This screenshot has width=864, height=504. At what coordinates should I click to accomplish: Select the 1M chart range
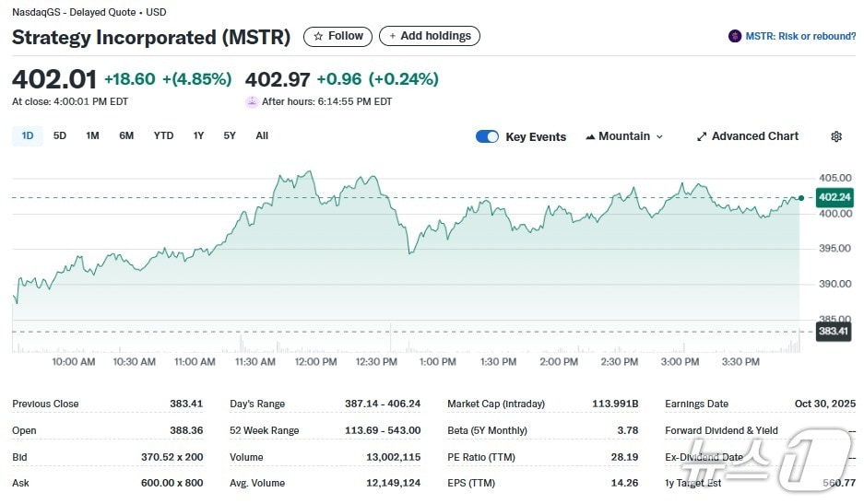[92, 135]
